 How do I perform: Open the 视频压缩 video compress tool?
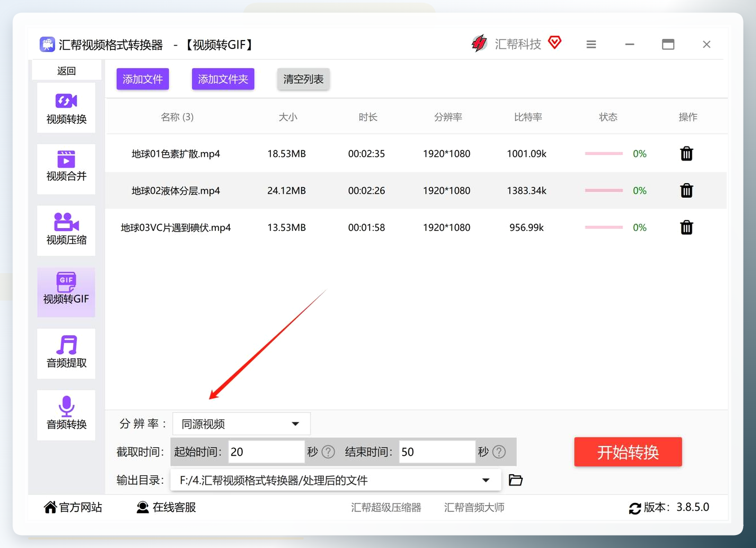(x=66, y=230)
